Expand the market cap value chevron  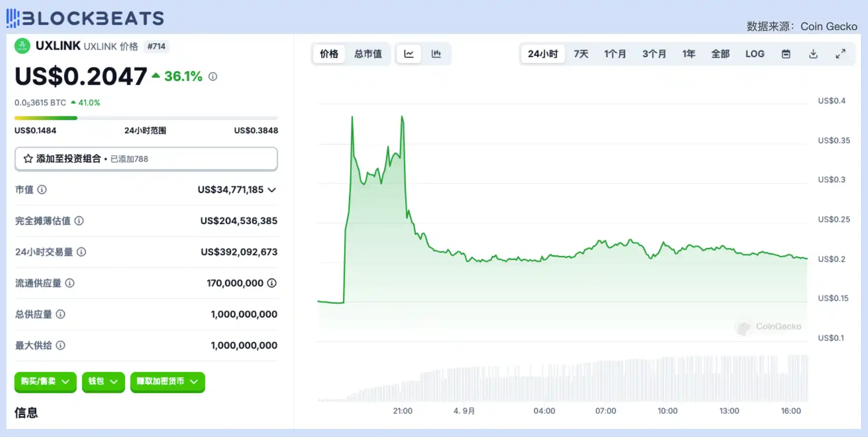pyautogui.click(x=272, y=190)
